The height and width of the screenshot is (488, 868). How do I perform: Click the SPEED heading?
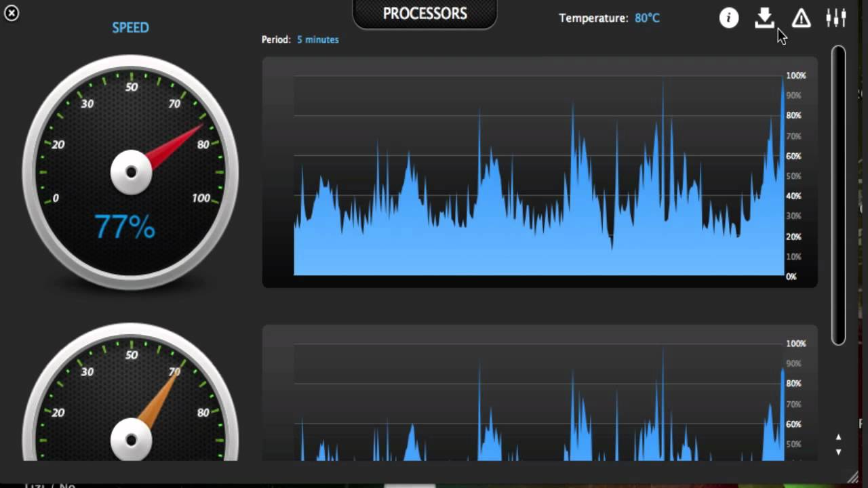[x=130, y=28]
